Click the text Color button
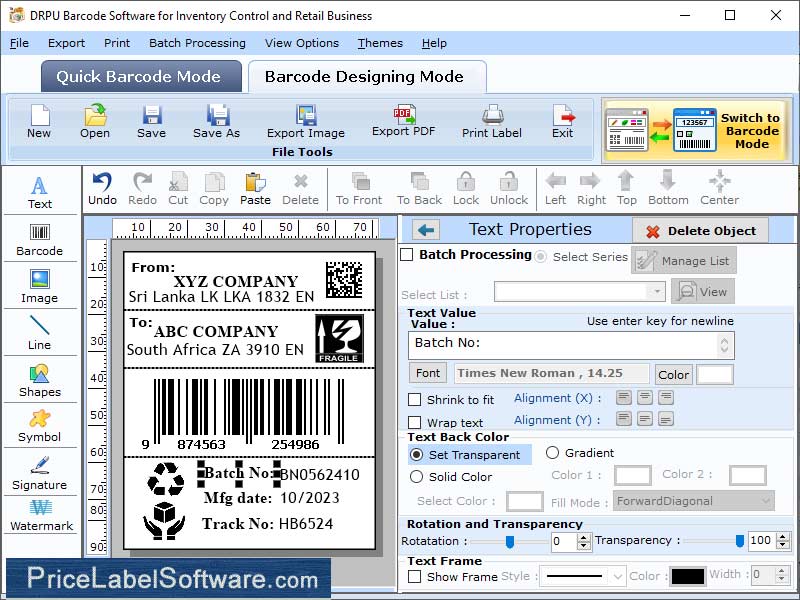This screenshot has width=800, height=600. 673,374
